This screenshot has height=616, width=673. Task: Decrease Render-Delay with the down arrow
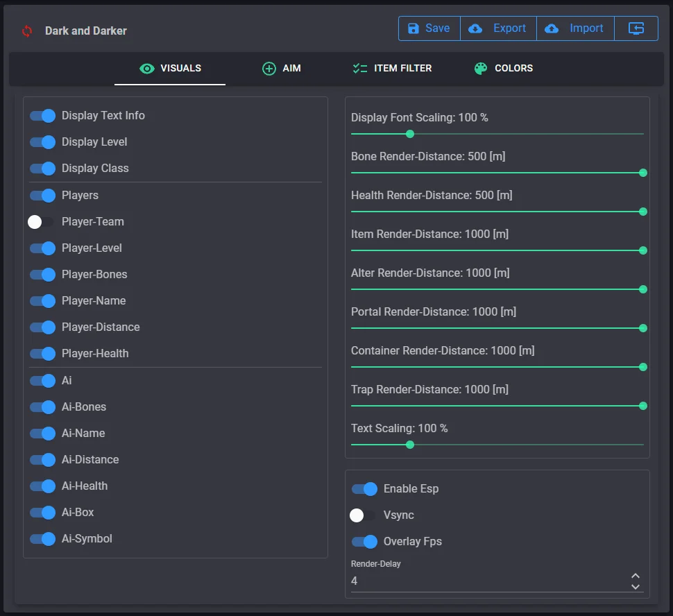(635, 586)
